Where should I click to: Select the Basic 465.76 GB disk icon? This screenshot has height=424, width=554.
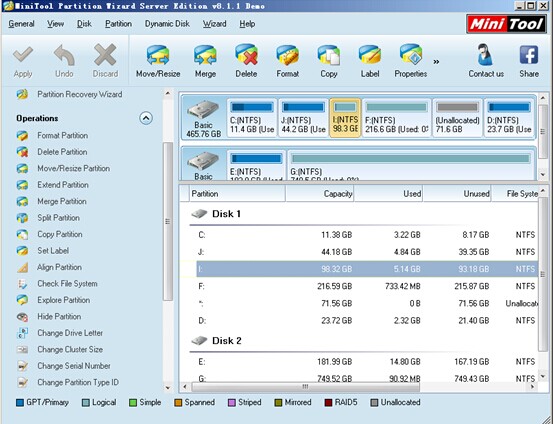[x=204, y=118]
